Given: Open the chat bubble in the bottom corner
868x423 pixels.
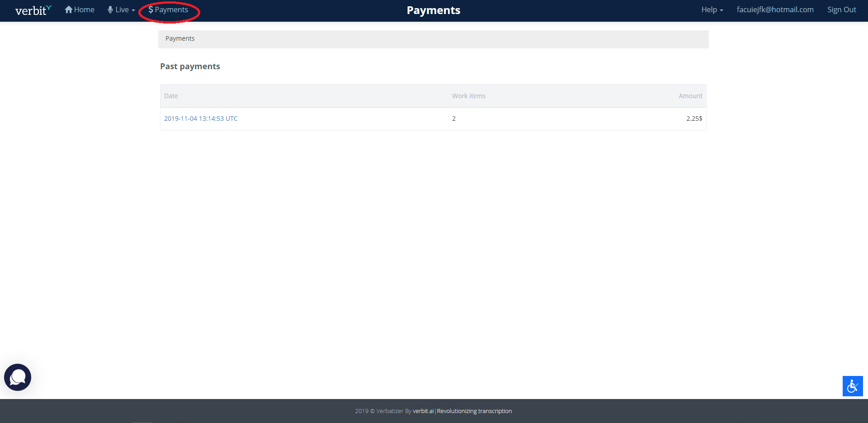Looking at the screenshot, I should click(x=17, y=377).
